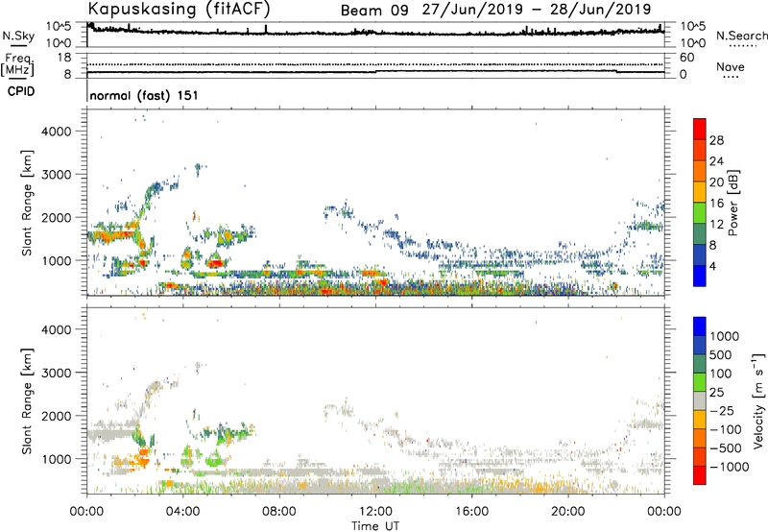Click the 'Kapuskasing (fitACF)' title text
The height and width of the screenshot is (532, 768).
(179, 9)
